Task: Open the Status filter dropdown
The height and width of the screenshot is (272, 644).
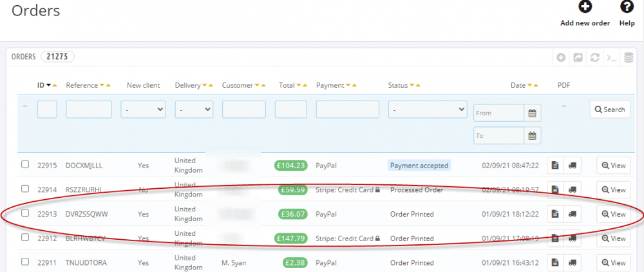Action: (428, 110)
